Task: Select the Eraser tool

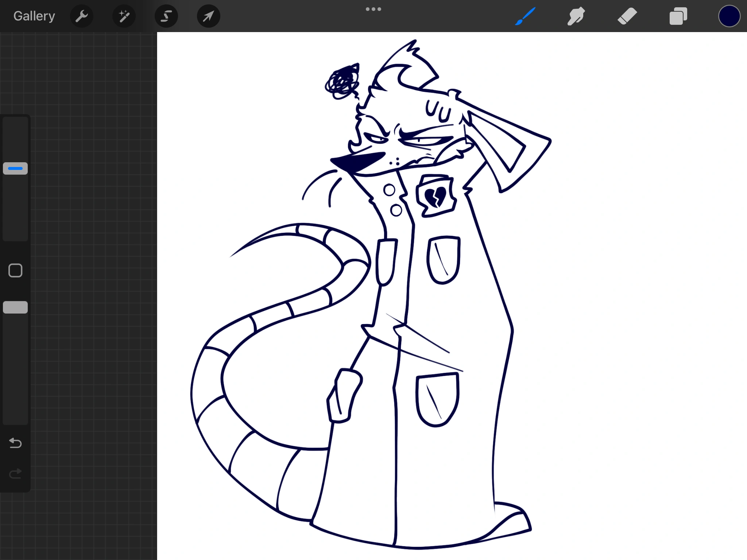Action: (x=627, y=16)
